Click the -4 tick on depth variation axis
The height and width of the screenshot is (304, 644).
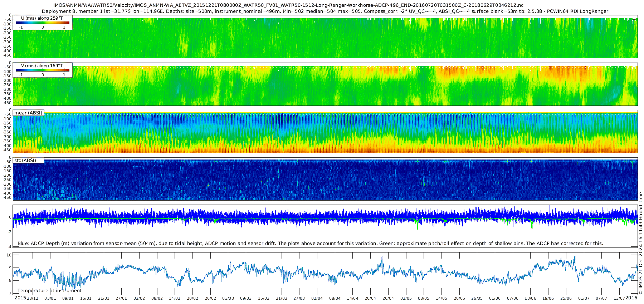click(x=9, y=247)
